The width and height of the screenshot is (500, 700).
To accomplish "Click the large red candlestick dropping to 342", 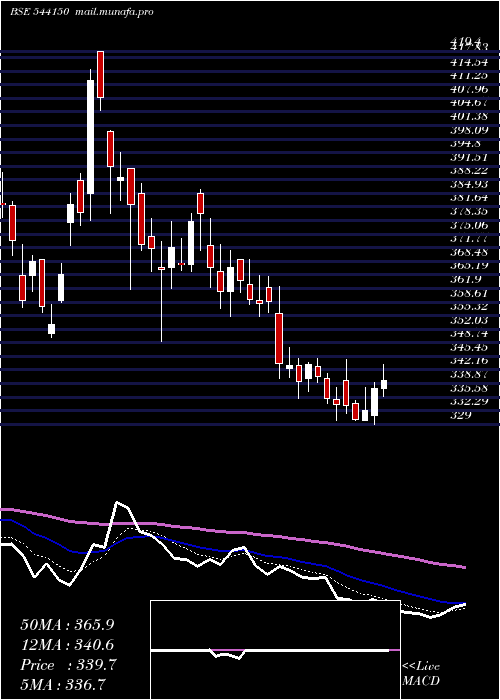I will [279, 338].
